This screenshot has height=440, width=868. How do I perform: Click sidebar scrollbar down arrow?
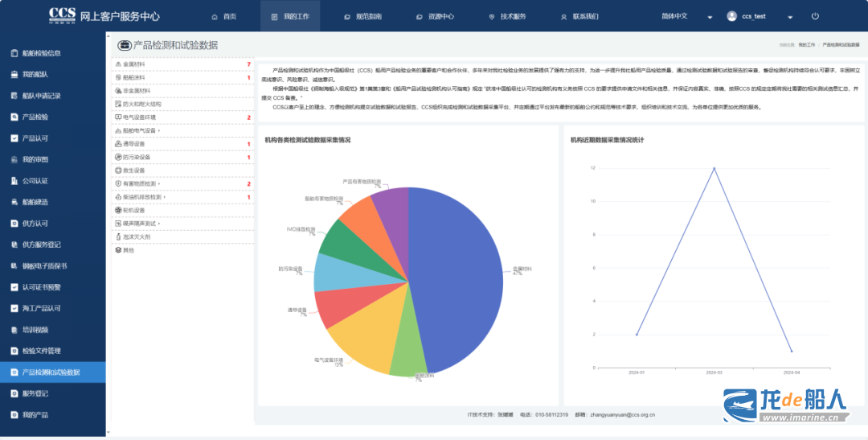tap(108, 432)
